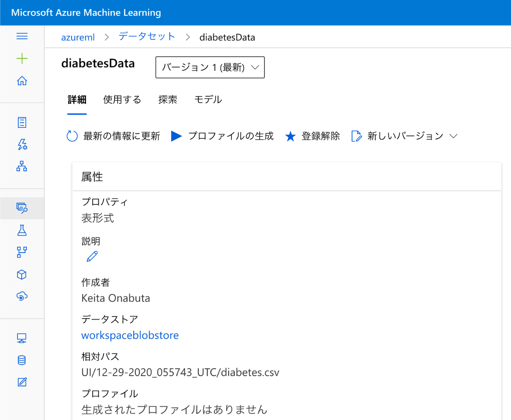Image resolution: width=511 pixels, height=420 pixels.
Task: Click azureml breadcrumb link
Action: coord(78,37)
